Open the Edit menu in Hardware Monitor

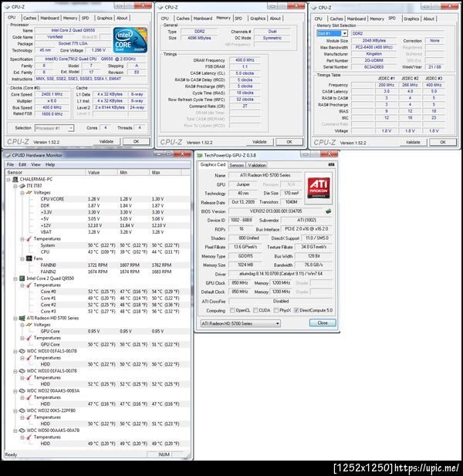click(x=22, y=164)
